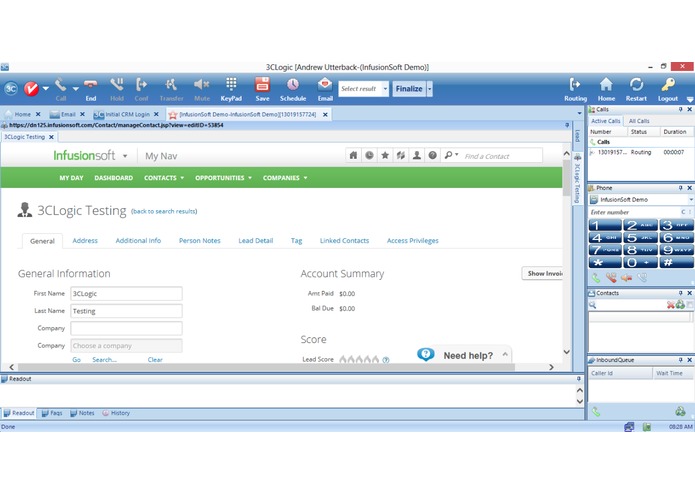Open the search magnifier dropdown

[x=451, y=156]
